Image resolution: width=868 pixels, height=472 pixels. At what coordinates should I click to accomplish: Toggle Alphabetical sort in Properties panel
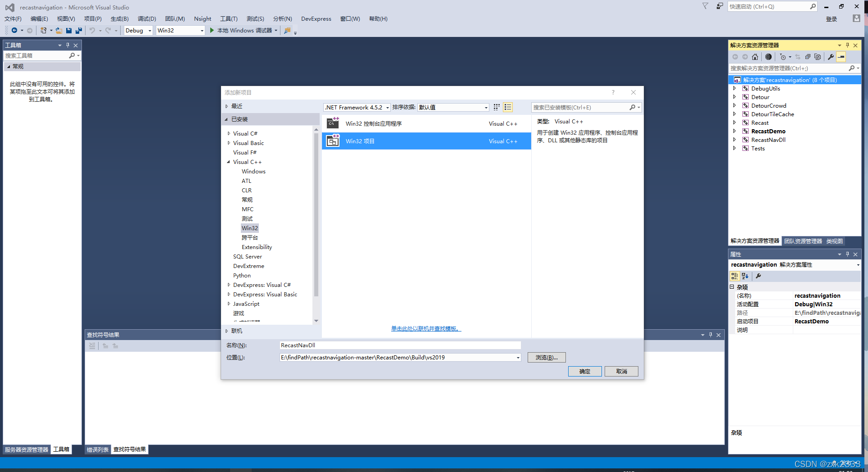pos(745,276)
